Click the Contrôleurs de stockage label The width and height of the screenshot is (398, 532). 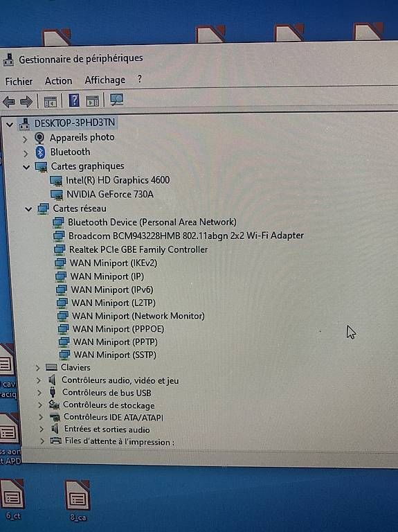pyautogui.click(x=109, y=405)
